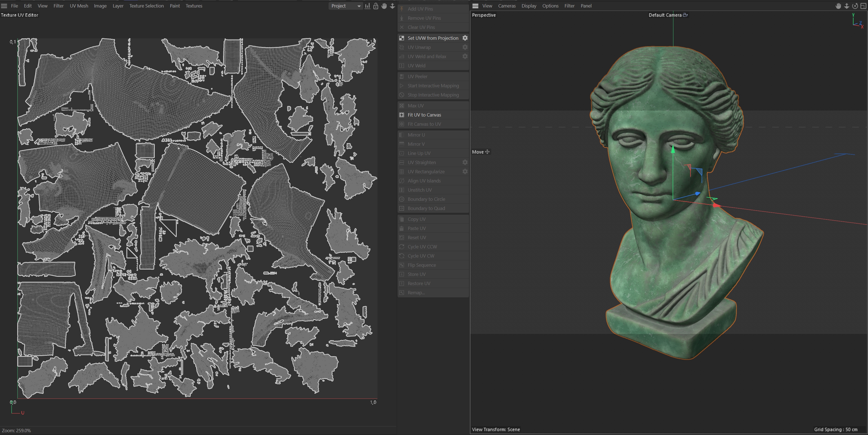Click the dolly zoom arrows icon in viewport
This screenshot has width=868, height=435.
click(846, 6)
